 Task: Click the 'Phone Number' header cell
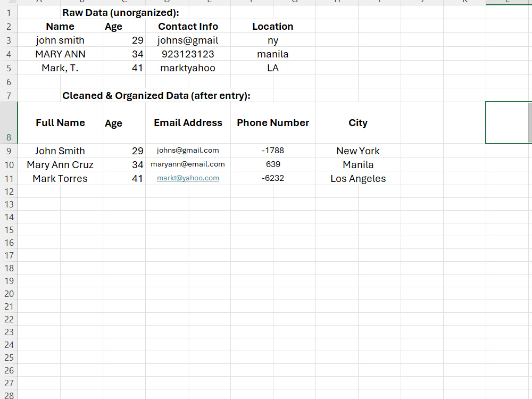(273, 123)
